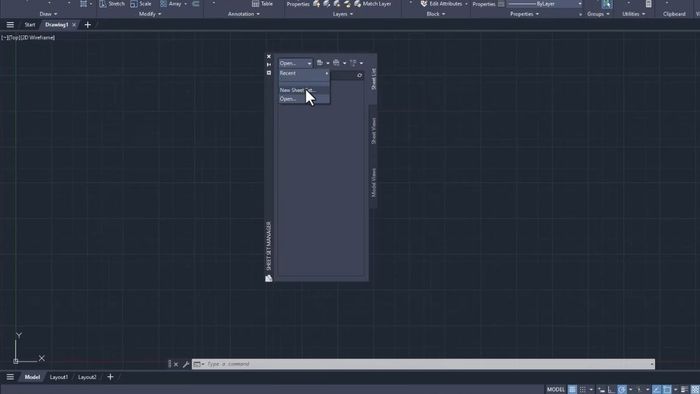Close the Sheet Set Manager palette
Screen dimensions: 700x394
tap(269, 56)
